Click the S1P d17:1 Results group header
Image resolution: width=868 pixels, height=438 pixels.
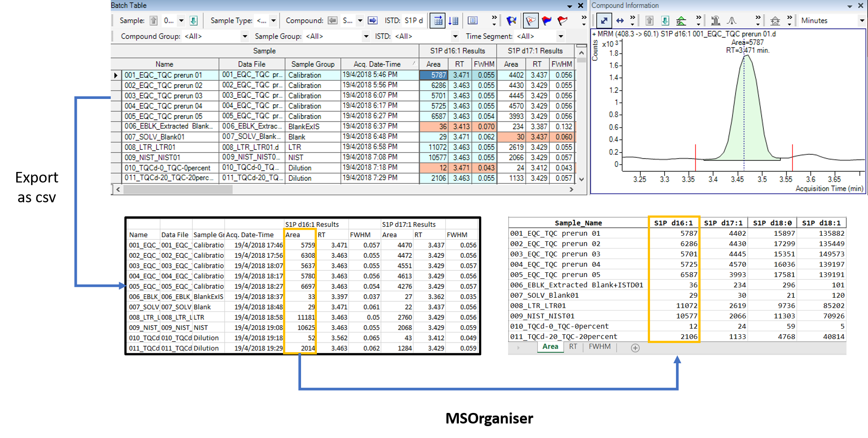pos(535,51)
